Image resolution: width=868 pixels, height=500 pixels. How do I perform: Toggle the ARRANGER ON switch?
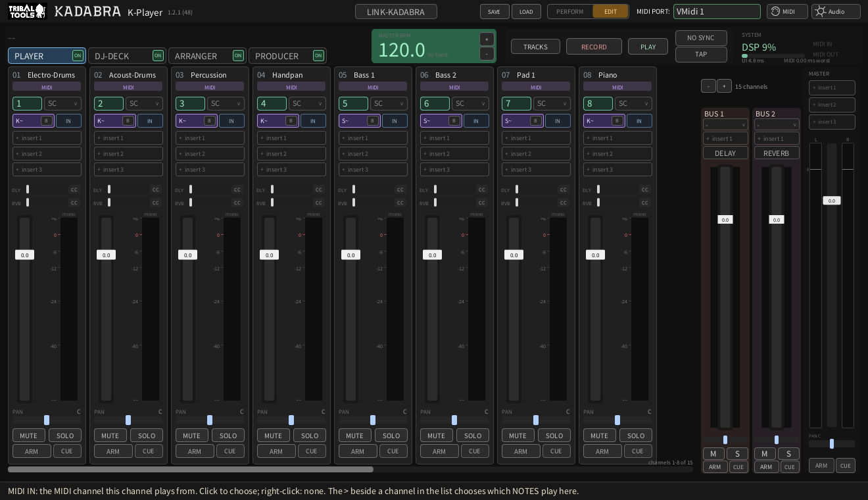point(238,56)
